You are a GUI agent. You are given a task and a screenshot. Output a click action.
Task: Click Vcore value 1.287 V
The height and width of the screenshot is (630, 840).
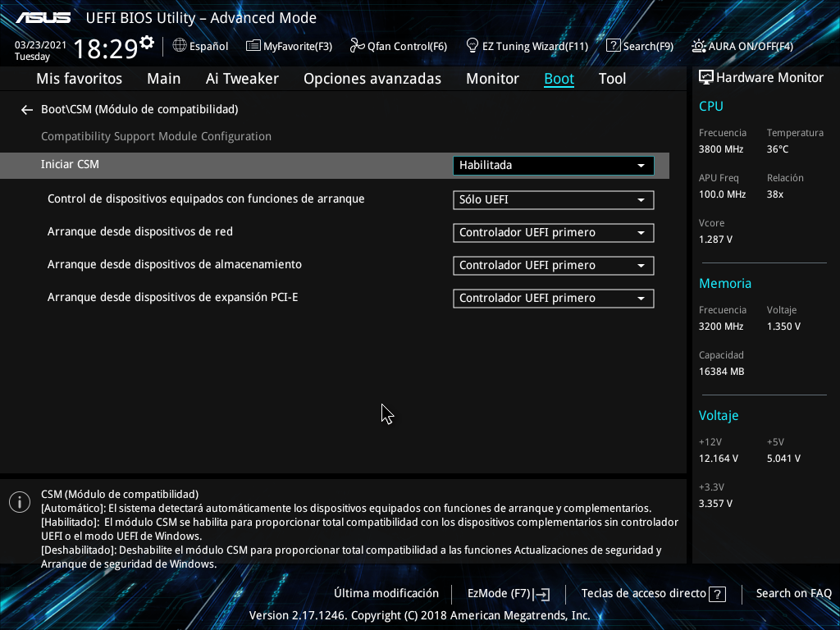pyautogui.click(x=715, y=240)
